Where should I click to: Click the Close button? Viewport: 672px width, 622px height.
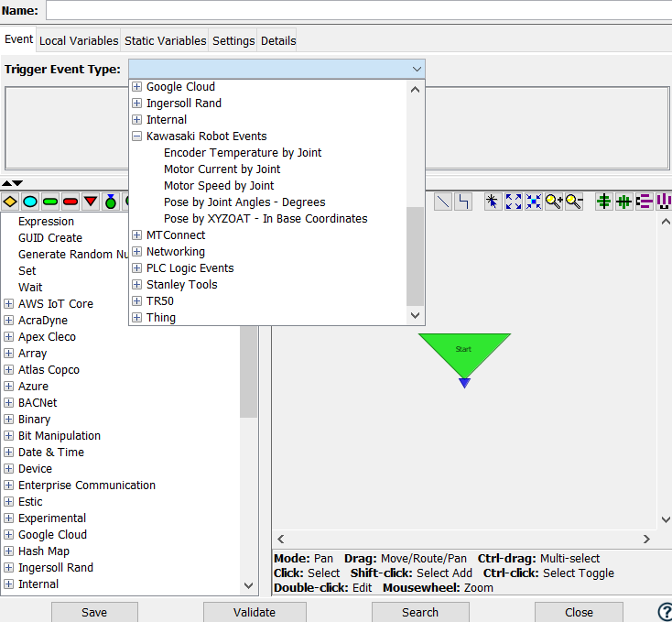click(579, 612)
